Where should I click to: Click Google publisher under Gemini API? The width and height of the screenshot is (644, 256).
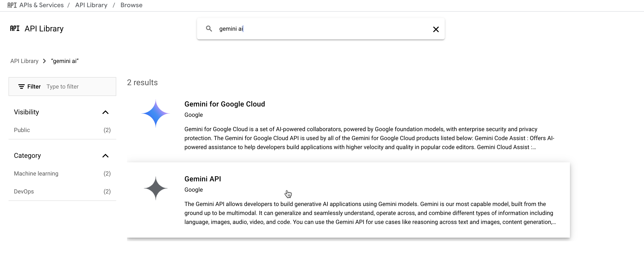point(193,190)
